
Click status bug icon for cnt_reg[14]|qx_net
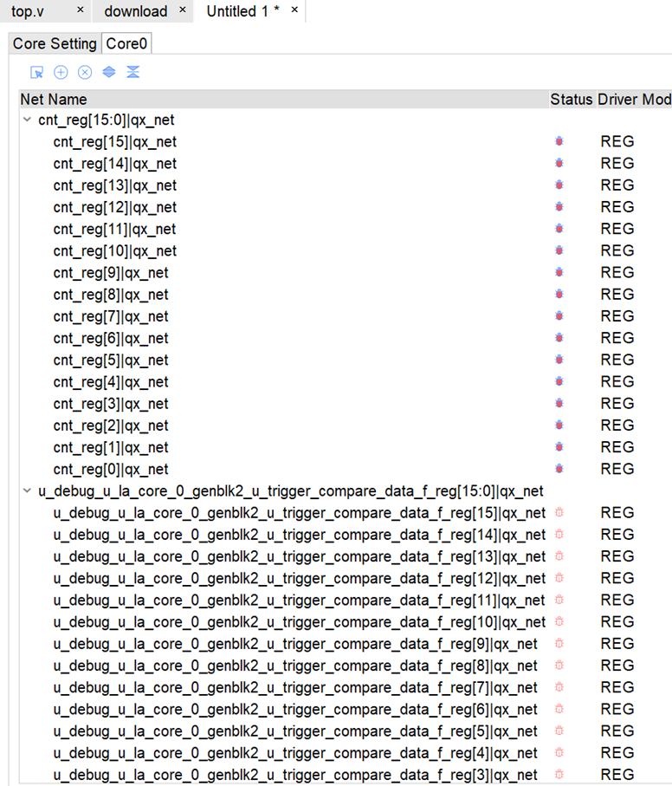point(559,163)
